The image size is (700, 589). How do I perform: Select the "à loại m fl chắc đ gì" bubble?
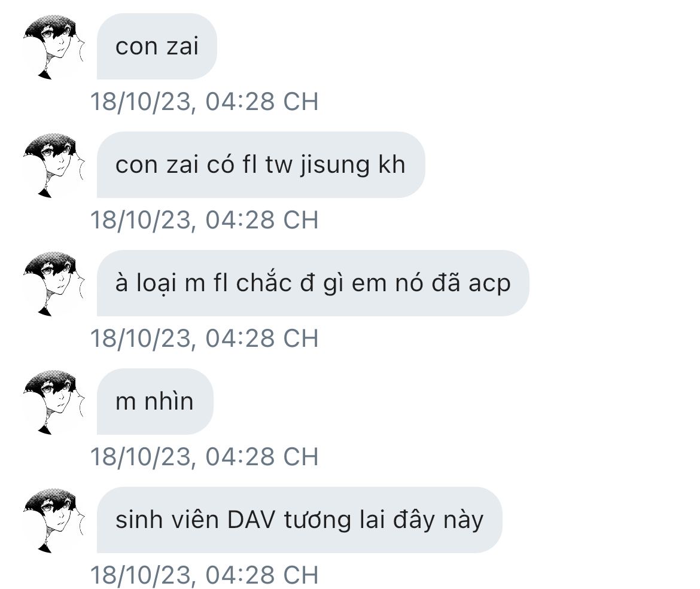tap(313, 283)
